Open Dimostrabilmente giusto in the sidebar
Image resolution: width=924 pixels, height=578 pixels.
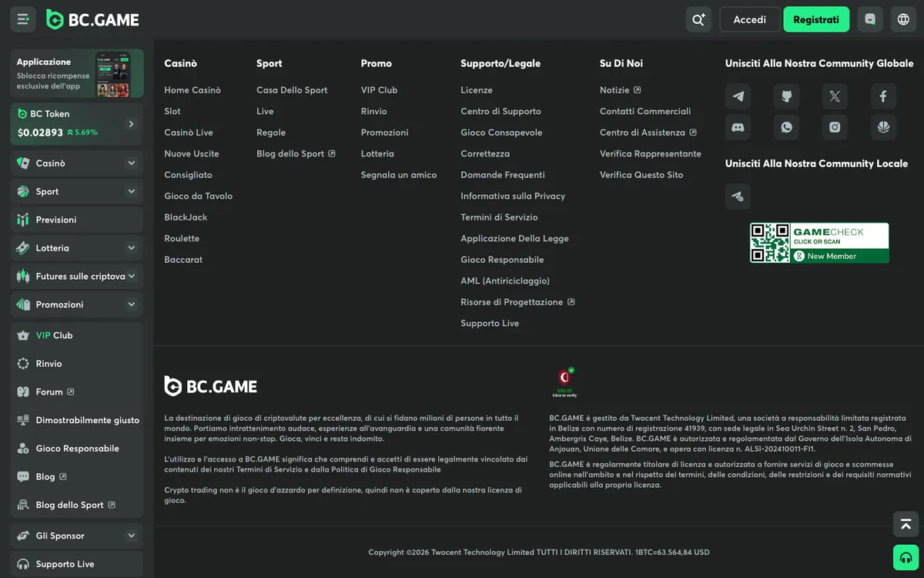[77, 420]
